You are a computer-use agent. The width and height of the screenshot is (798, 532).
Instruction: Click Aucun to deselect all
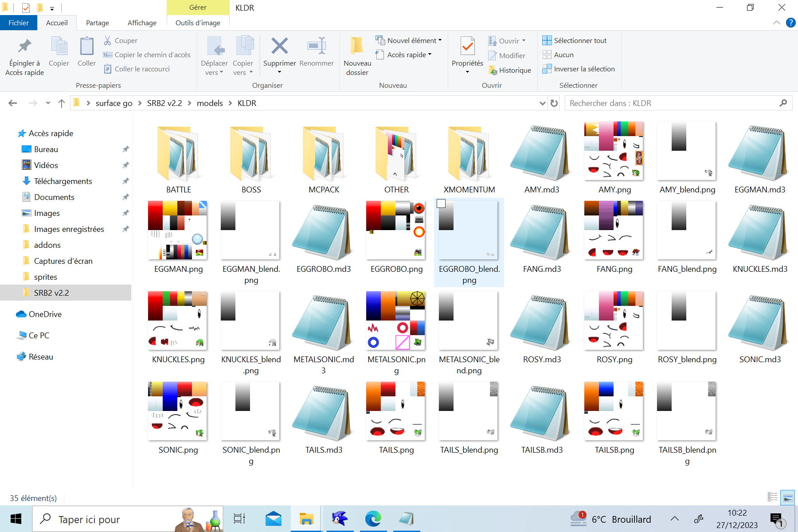558,55
